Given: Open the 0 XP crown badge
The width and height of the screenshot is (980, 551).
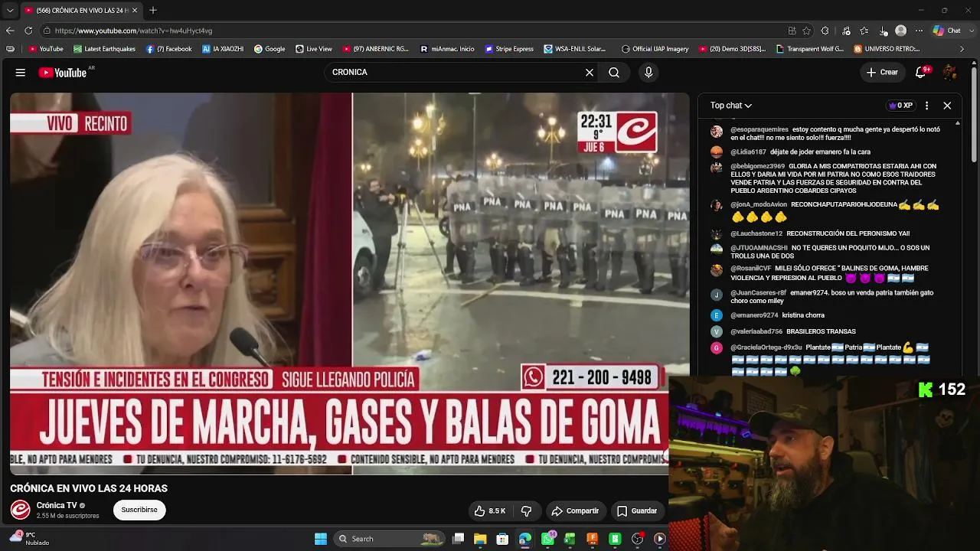Looking at the screenshot, I should pyautogui.click(x=900, y=106).
